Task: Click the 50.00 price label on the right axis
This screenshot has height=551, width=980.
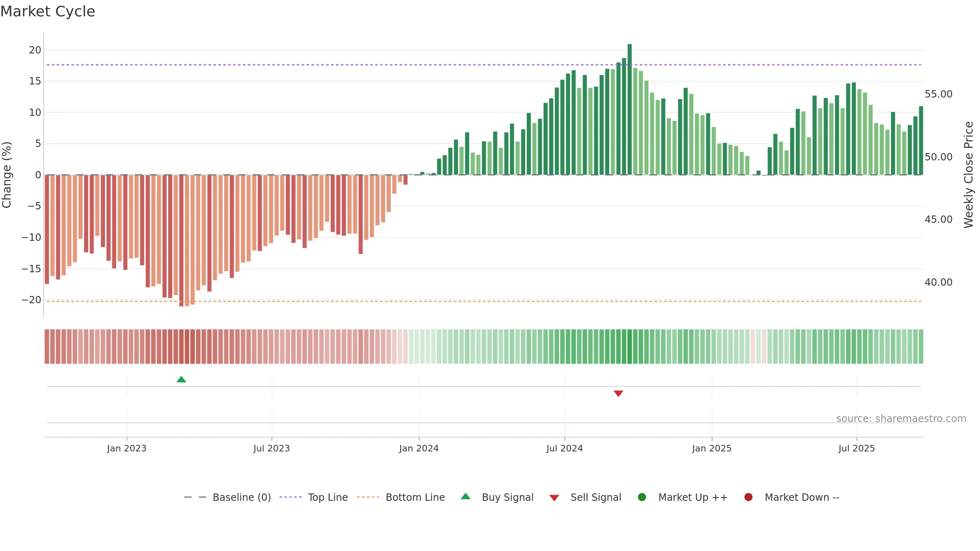Action: [938, 157]
